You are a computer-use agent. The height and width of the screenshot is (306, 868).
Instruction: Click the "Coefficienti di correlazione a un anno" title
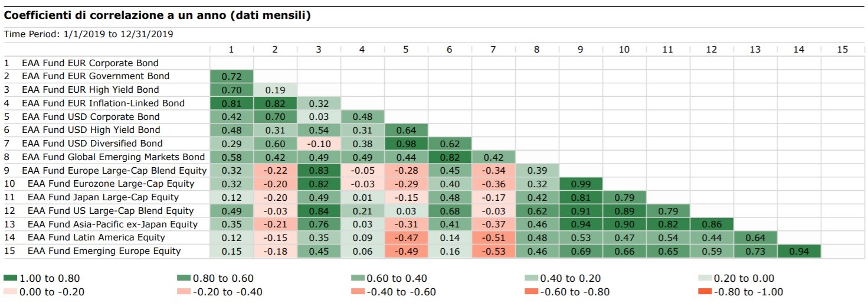click(157, 16)
